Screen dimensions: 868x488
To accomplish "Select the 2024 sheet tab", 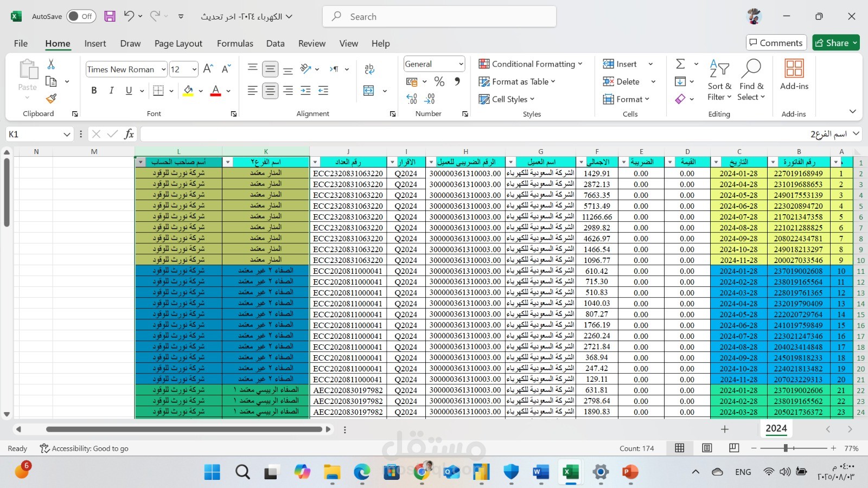I will click(776, 428).
